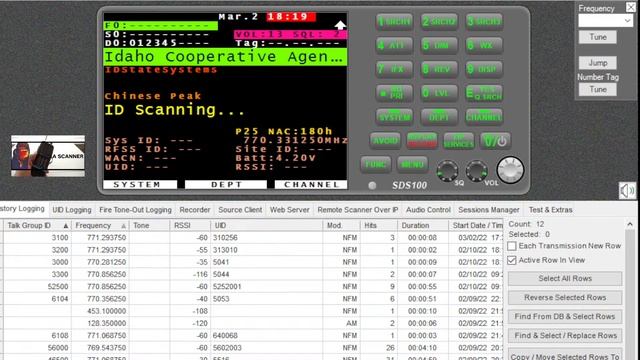This screenshot has height=360, width=640.
Task: Click the green CHANNEL keypad button
Action: tap(484, 117)
